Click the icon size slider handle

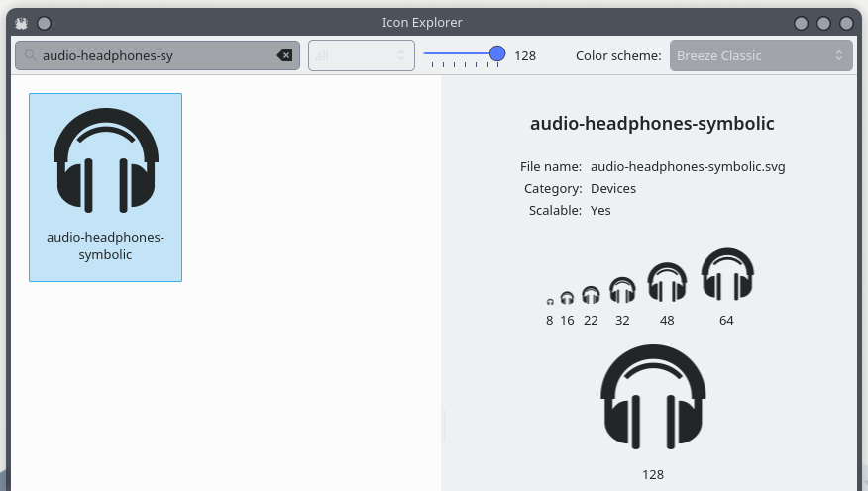497,53
